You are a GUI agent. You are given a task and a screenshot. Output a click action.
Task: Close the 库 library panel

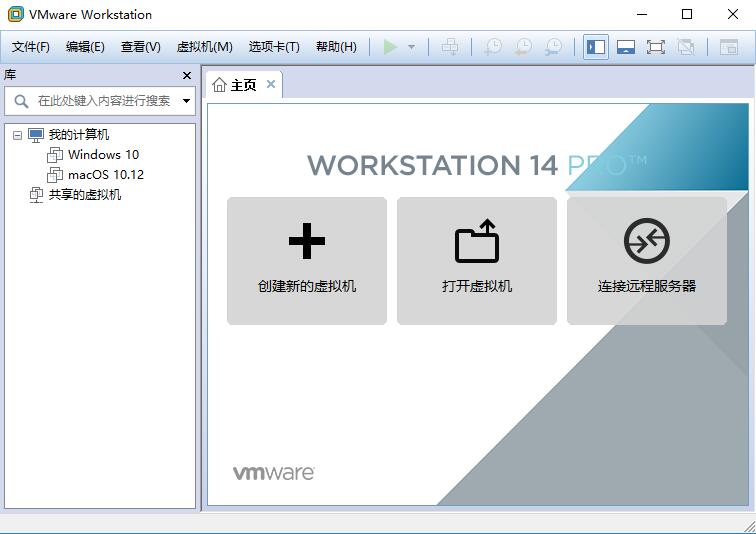tap(187, 75)
